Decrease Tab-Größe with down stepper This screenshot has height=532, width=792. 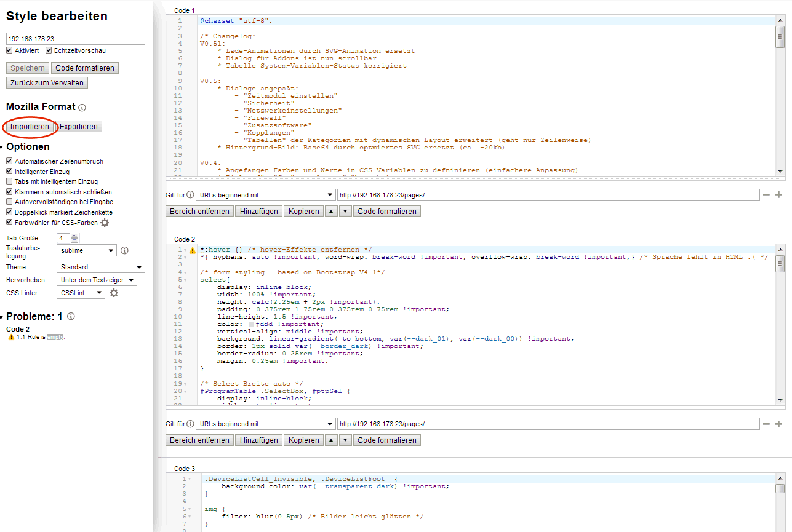pyautogui.click(x=75, y=240)
